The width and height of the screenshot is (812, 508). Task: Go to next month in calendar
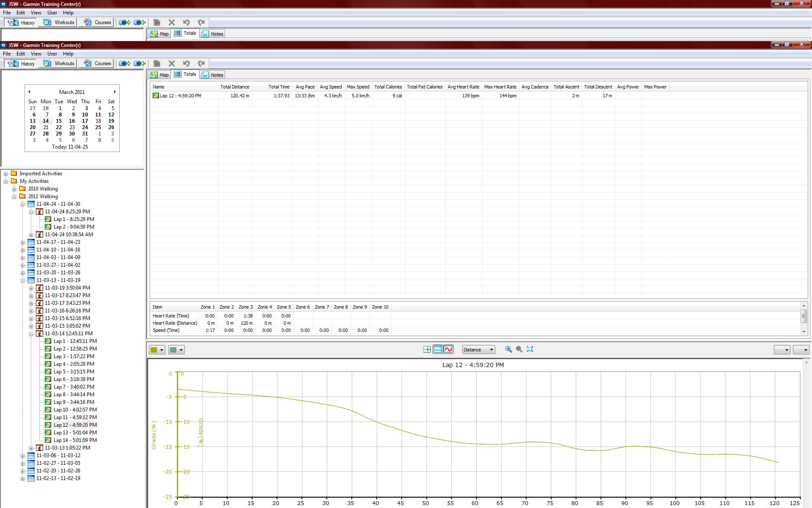(115, 92)
